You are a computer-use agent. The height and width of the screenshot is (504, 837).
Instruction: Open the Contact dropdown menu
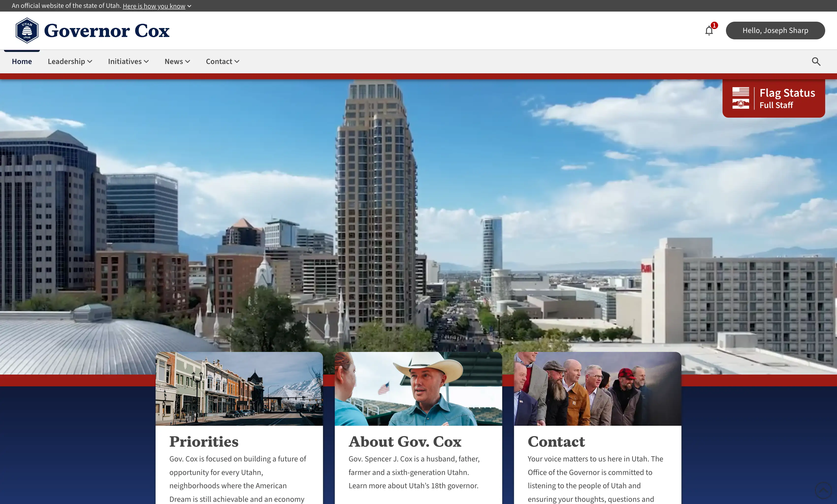[x=223, y=62]
